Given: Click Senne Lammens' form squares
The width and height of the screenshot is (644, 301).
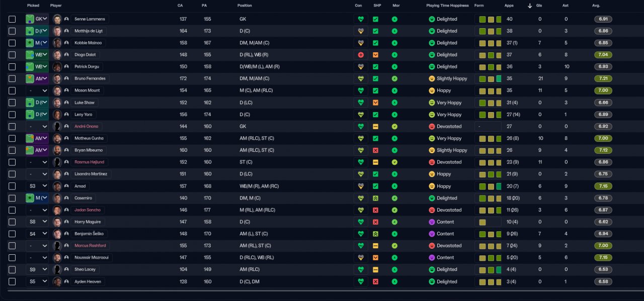Looking at the screenshot, I should click(x=488, y=19).
